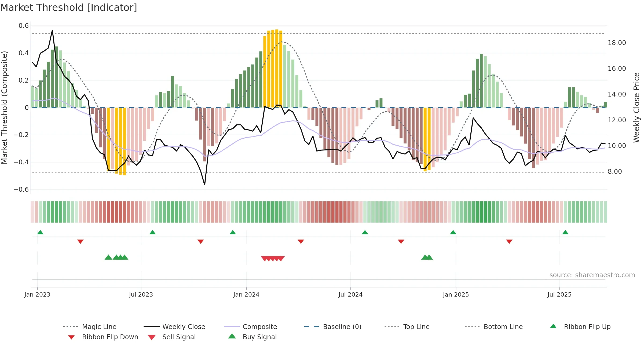Screen dimensions: 644x362
Task: Click the Jul 2023 x-axis label
Action: tap(141, 295)
